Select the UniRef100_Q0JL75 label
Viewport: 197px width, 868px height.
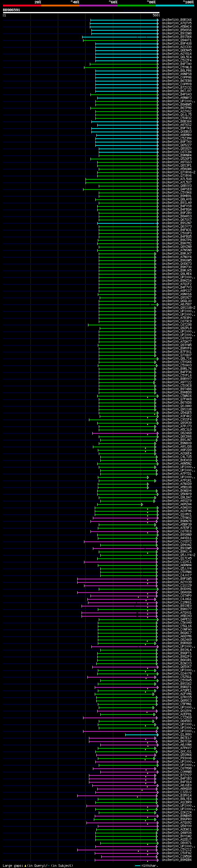click(177, 115)
